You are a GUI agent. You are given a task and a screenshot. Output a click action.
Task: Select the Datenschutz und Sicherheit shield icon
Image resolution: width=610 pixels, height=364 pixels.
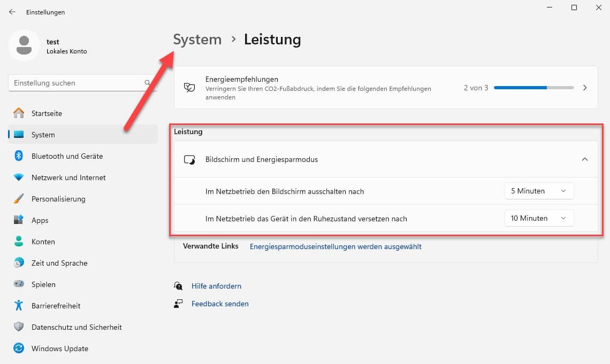(18, 327)
